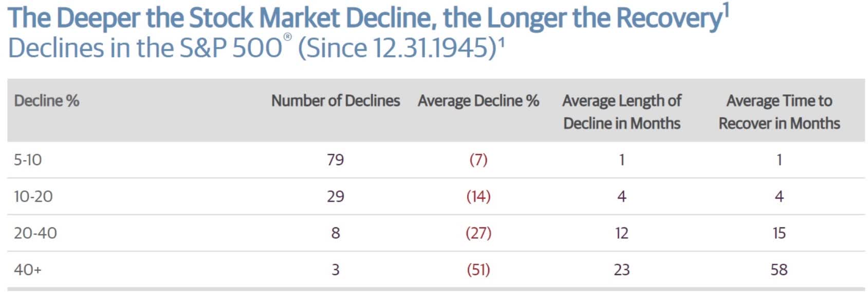Image resolution: width=868 pixels, height=293 pixels.
Task: Click the 'Average Decline %' column header
Action: click(x=478, y=101)
